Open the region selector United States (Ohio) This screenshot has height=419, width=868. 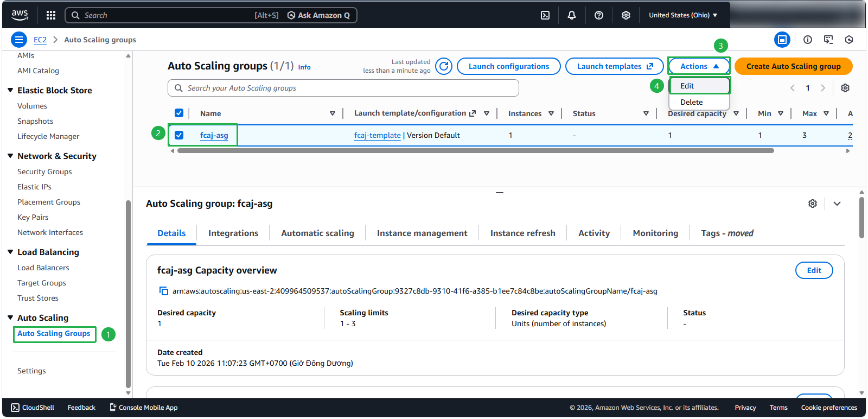[x=683, y=15]
